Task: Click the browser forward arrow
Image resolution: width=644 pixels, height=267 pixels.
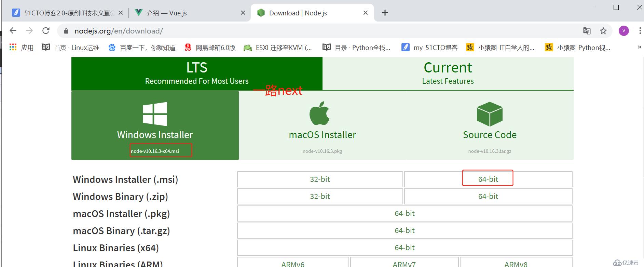Action: click(29, 31)
